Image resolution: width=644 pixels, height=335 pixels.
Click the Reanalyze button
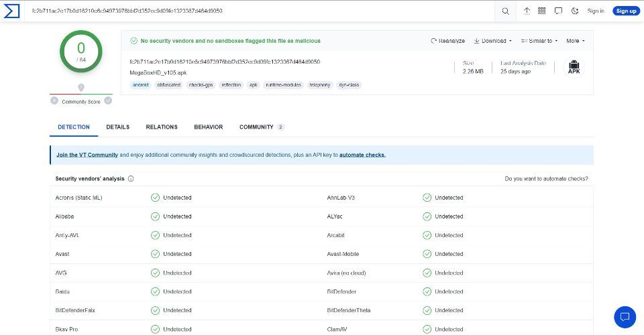click(447, 41)
